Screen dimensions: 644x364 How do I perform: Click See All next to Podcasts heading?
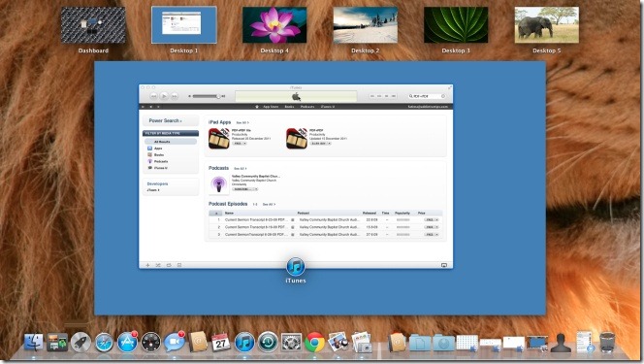click(241, 169)
